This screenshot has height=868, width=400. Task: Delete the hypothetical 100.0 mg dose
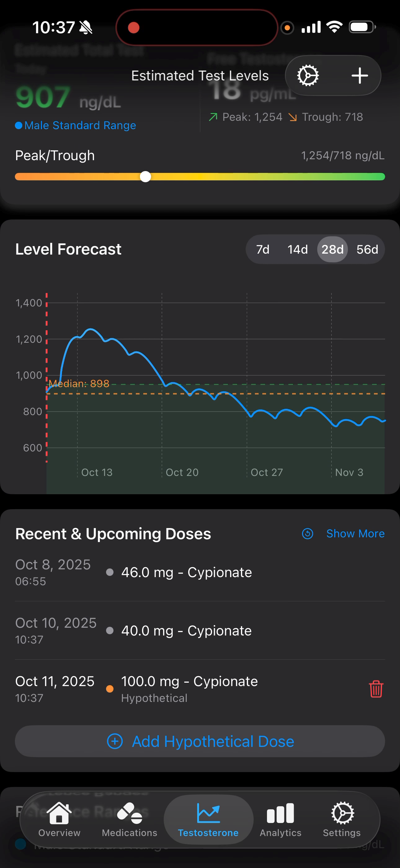[376, 689]
